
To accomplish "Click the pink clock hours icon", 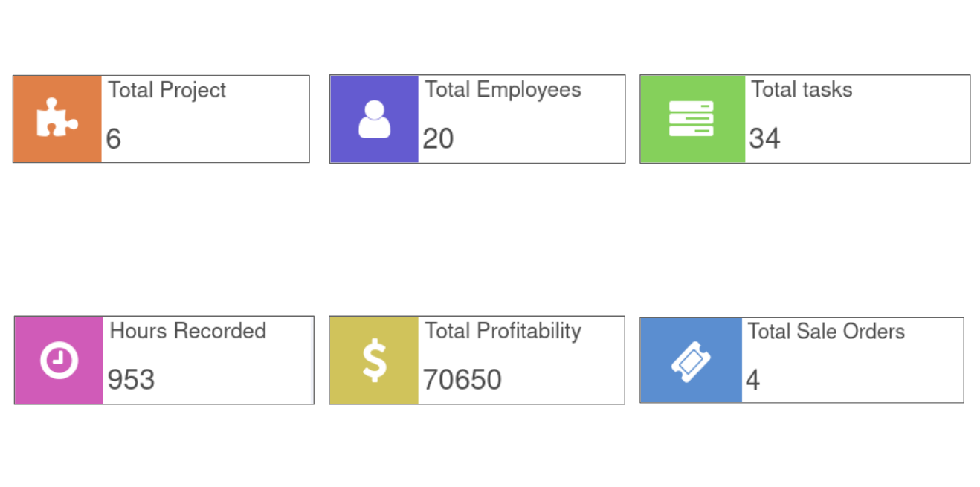I will pyautogui.click(x=59, y=361).
